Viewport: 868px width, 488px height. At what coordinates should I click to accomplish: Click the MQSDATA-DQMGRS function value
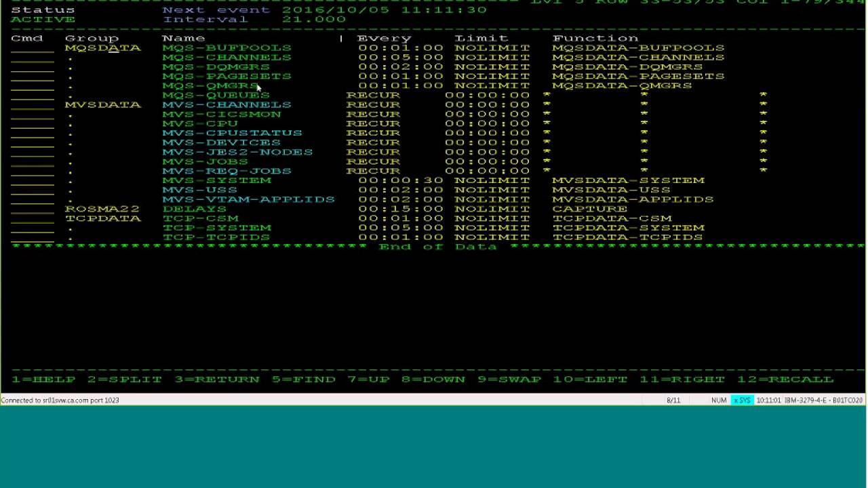click(x=628, y=67)
